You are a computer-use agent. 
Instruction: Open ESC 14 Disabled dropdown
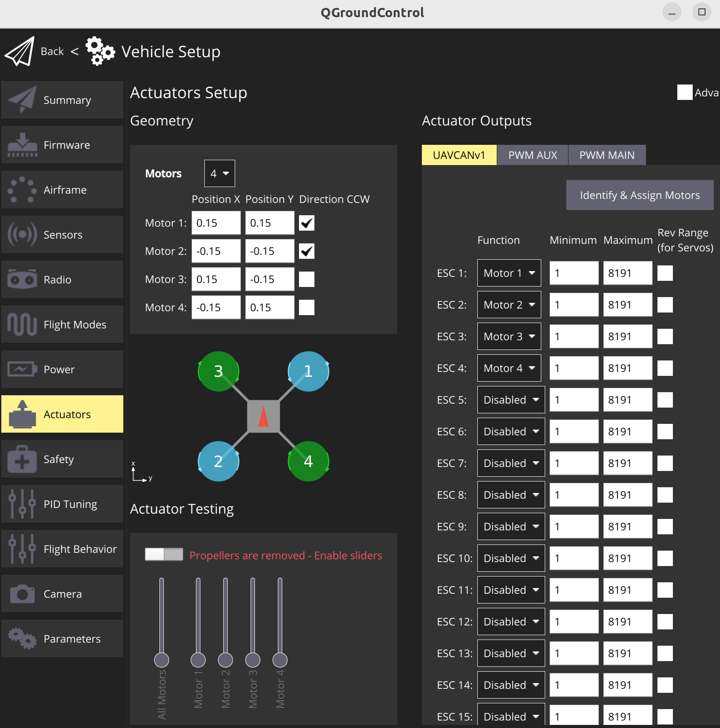pyautogui.click(x=511, y=685)
